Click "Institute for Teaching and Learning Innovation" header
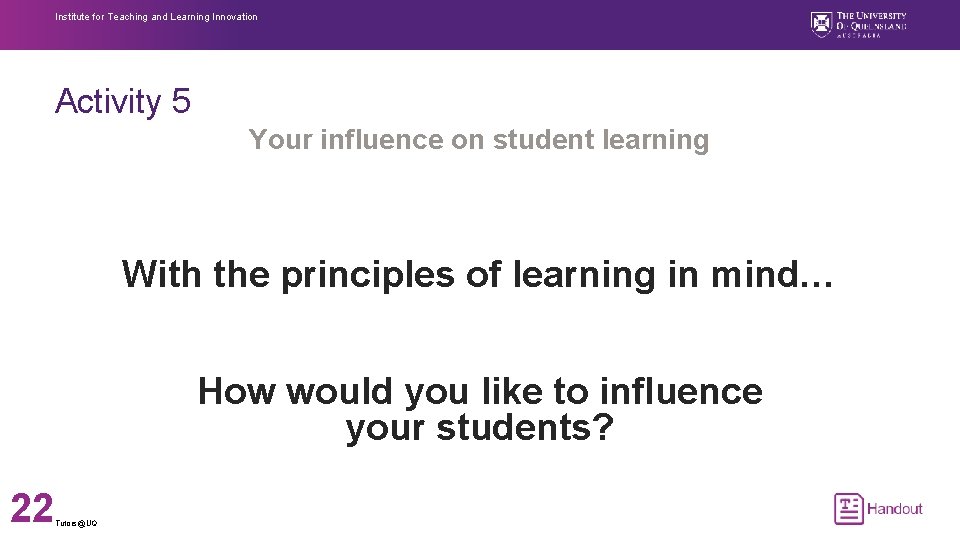This screenshot has height=540, width=960. coord(156,17)
